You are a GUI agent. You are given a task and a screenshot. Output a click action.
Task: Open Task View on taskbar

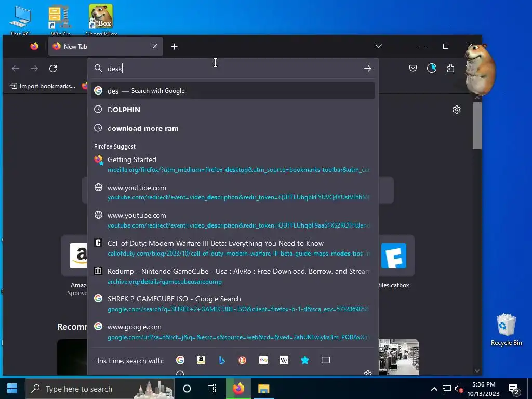[x=212, y=389]
